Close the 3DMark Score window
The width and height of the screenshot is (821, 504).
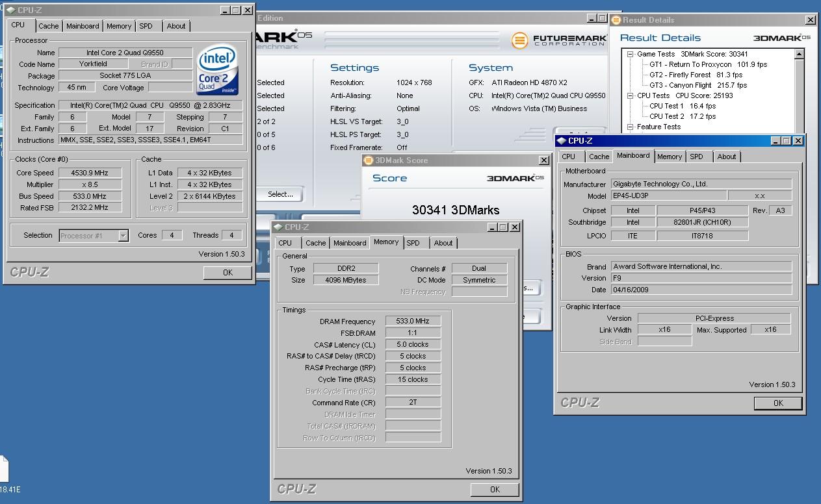click(544, 160)
